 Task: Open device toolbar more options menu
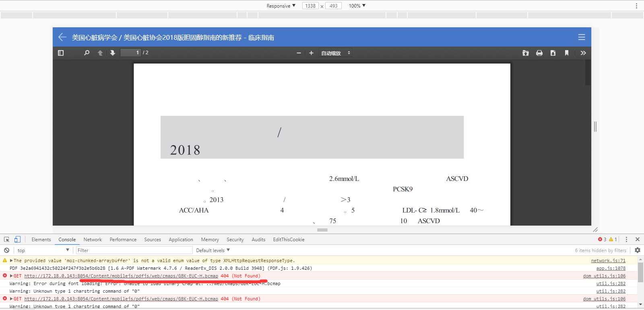tap(636, 6)
